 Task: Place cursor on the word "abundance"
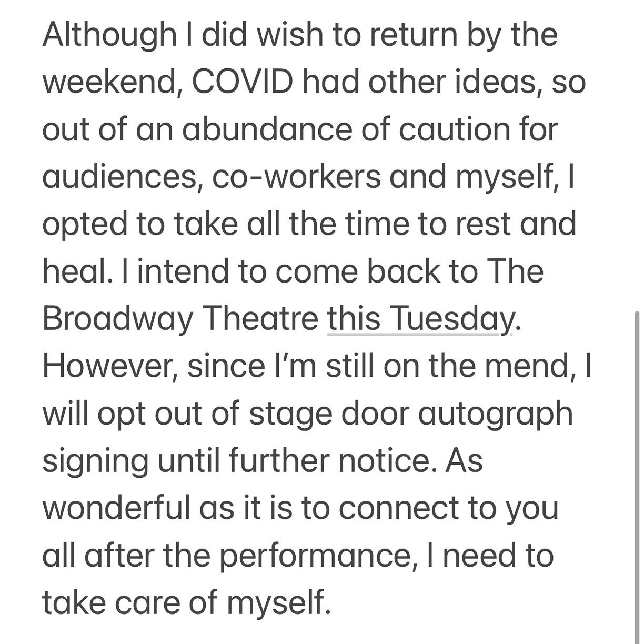[266, 129]
